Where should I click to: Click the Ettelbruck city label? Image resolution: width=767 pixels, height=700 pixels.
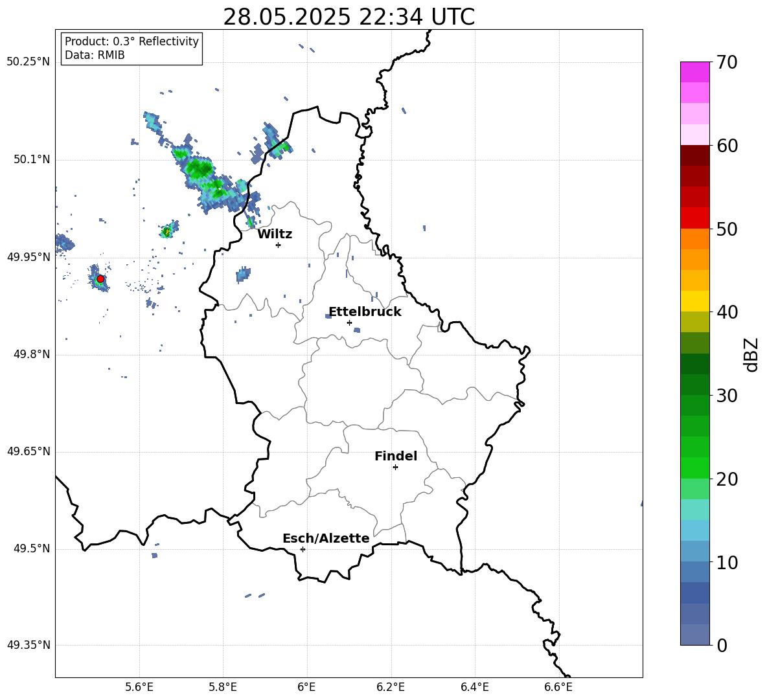(x=365, y=312)
